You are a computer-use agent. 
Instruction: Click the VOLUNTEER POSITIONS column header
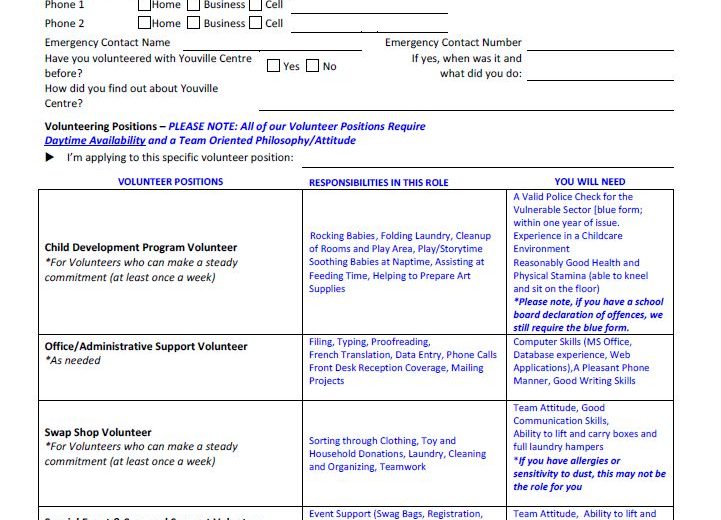[x=170, y=182]
